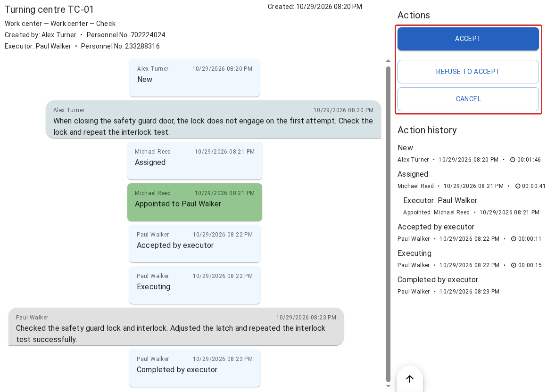This screenshot has height=392, width=547.
Task: Click the chat vertical scrollbar thumb
Action: click(388, 224)
